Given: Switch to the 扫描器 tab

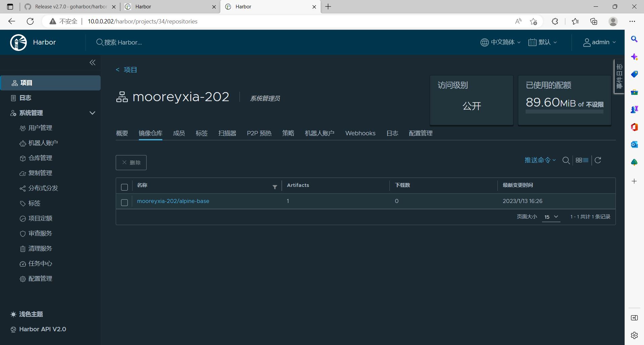Looking at the screenshot, I should coord(227,133).
